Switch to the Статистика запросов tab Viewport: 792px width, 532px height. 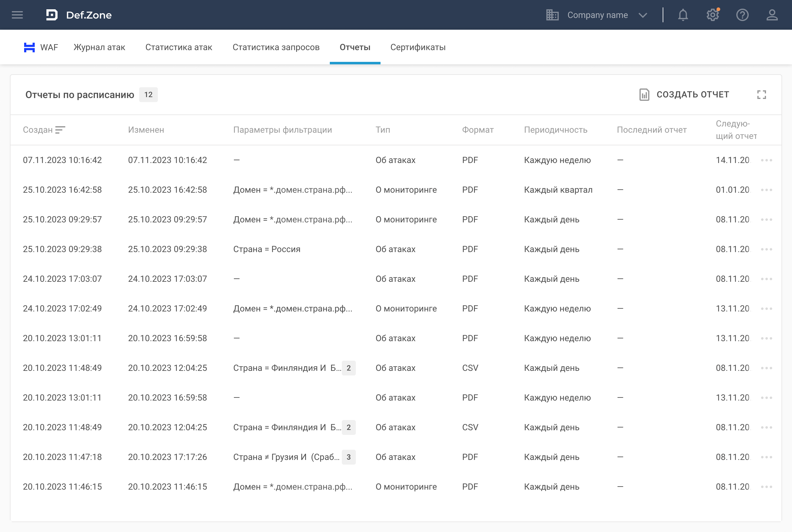[x=276, y=48]
